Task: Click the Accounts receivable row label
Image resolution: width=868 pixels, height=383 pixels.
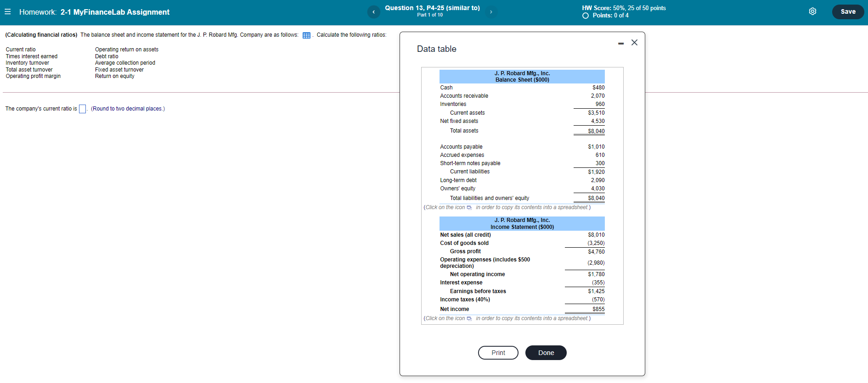Action: (464, 96)
